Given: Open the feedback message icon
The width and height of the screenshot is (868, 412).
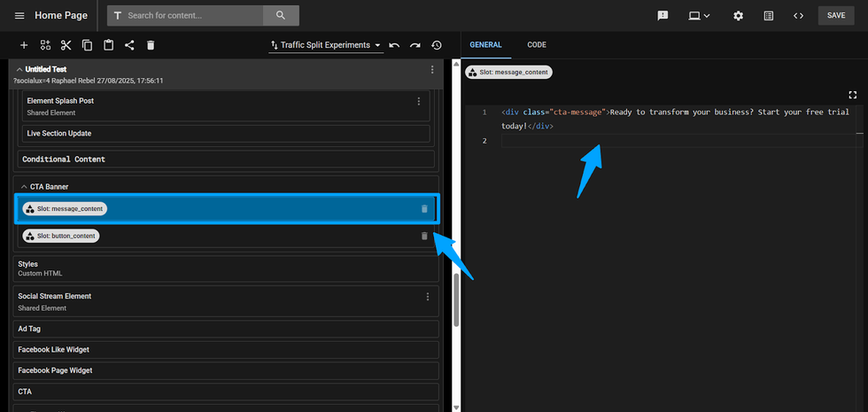Looking at the screenshot, I should coord(663,16).
